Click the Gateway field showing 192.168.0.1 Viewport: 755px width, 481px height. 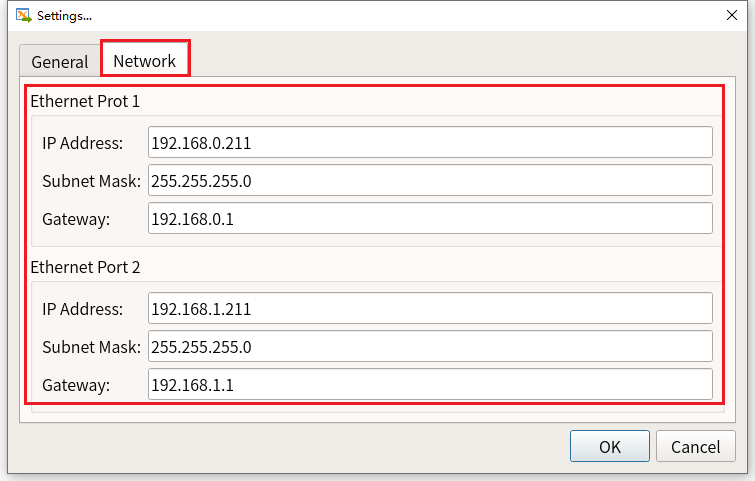(x=430, y=218)
